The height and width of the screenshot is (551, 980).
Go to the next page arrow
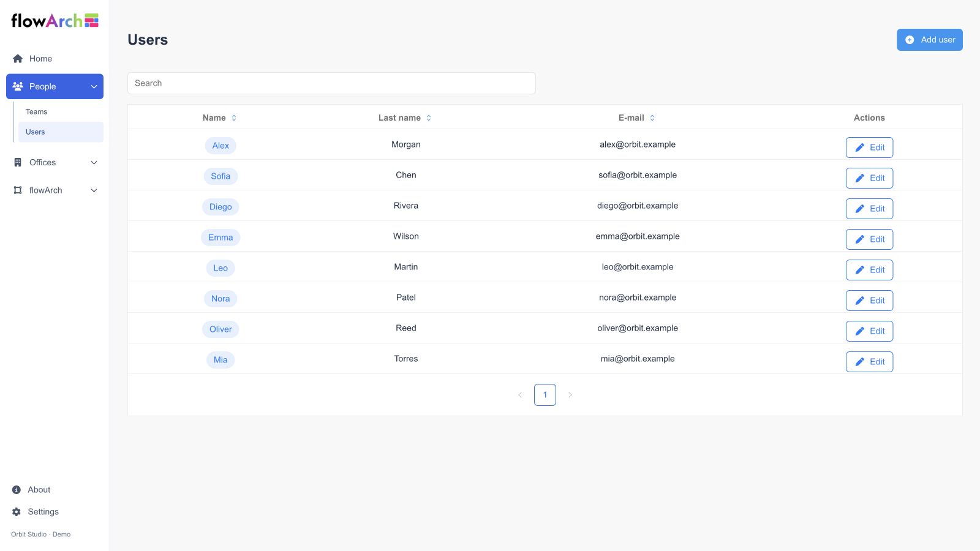570,395
